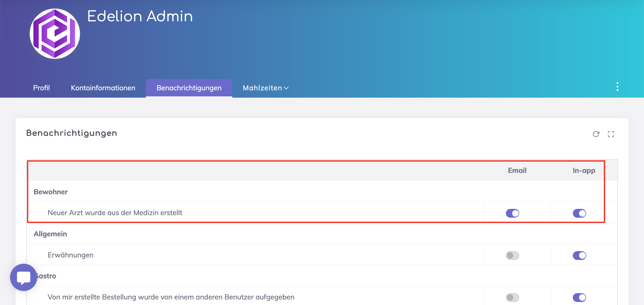The height and width of the screenshot is (305, 644).
Task: Open the Kontoinformationen tab
Action: 103,88
